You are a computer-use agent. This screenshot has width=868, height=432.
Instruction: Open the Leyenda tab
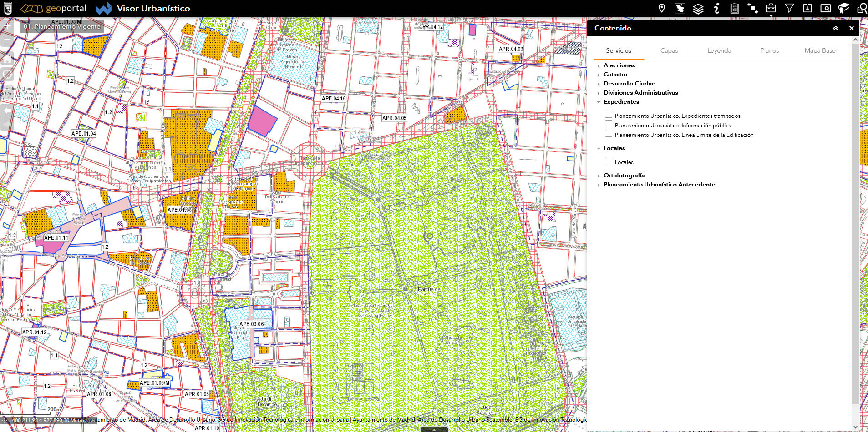coord(719,50)
